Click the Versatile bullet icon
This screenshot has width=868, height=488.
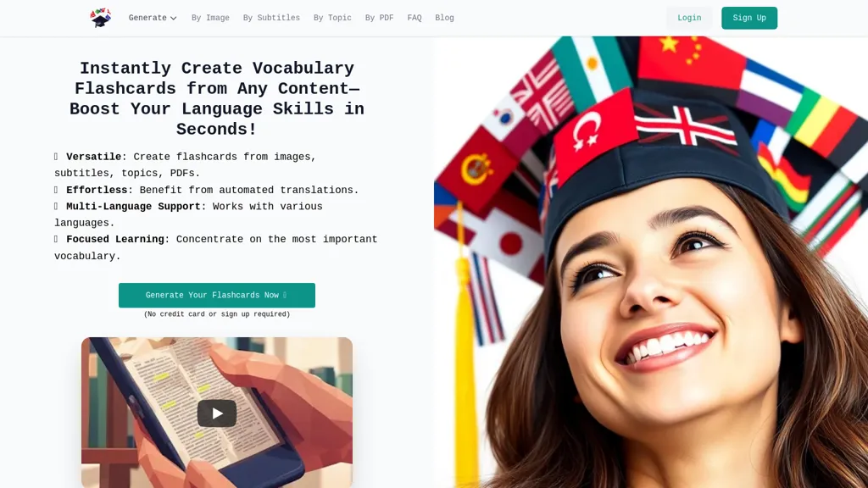56,157
